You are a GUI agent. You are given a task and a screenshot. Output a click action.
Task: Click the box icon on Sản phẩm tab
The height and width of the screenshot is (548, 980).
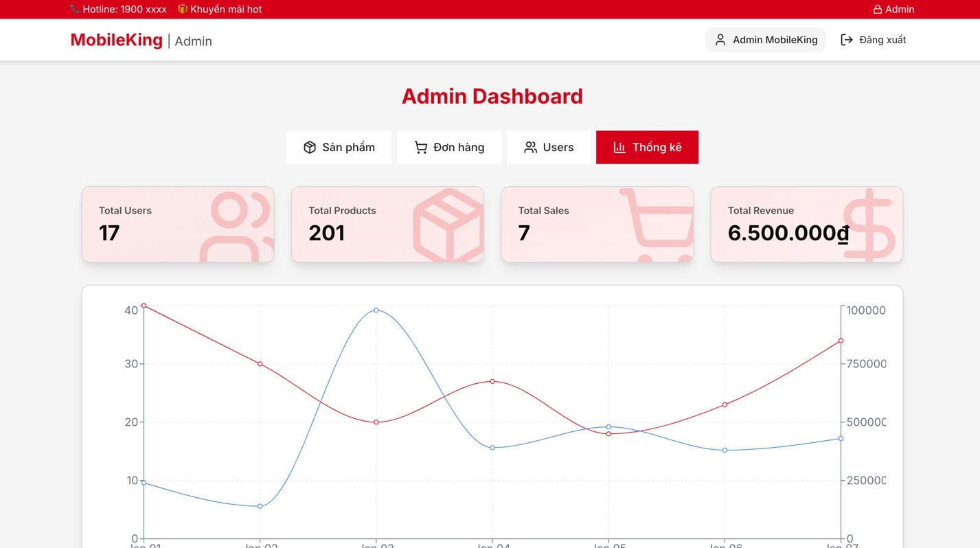pyautogui.click(x=310, y=147)
